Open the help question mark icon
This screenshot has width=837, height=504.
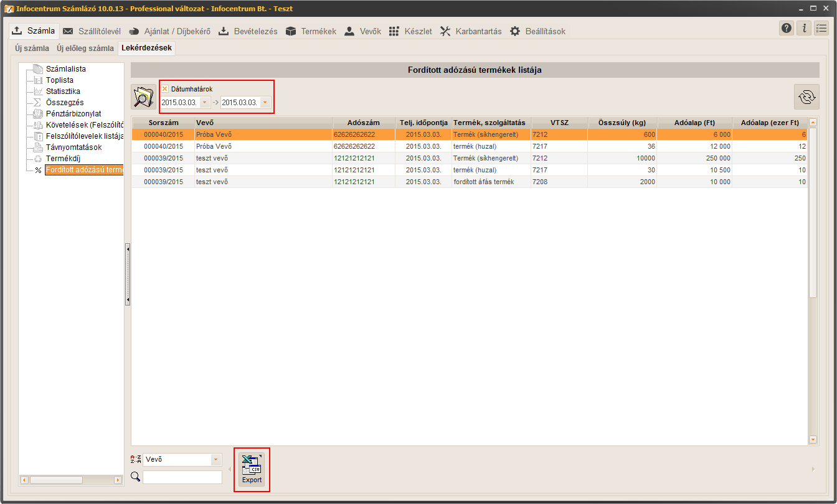point(787,28)
